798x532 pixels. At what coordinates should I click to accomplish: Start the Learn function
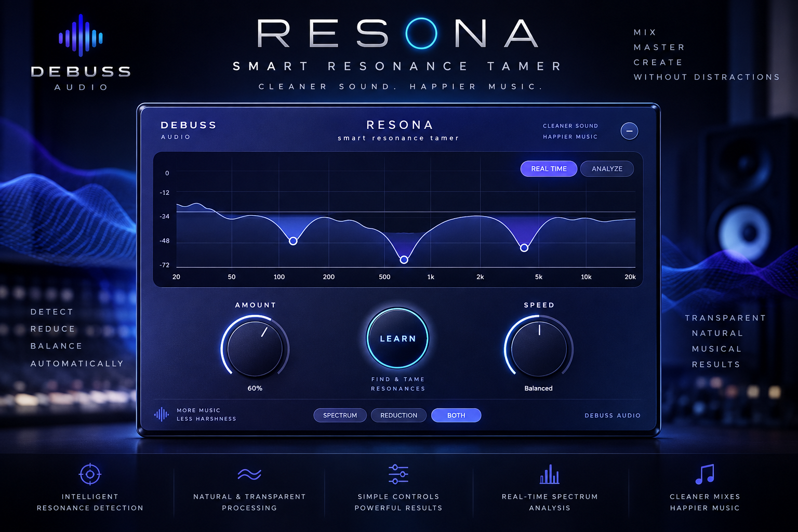tap(398, 338)
